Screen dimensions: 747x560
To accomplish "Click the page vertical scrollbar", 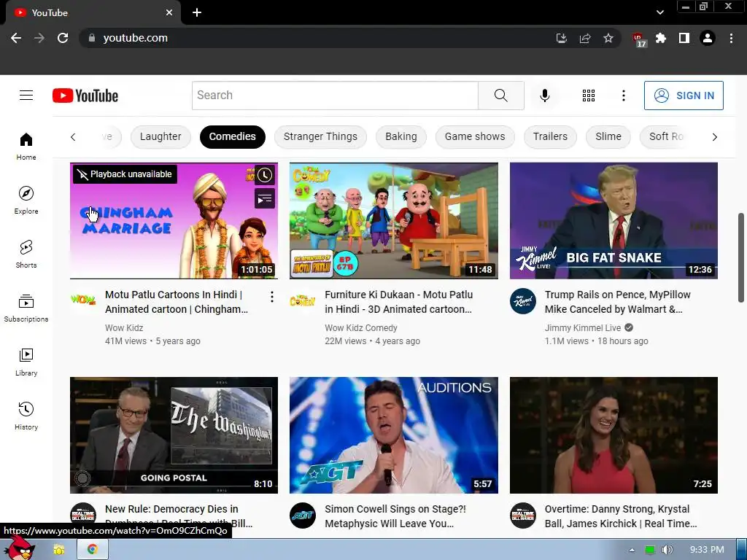I will [741, 257].
